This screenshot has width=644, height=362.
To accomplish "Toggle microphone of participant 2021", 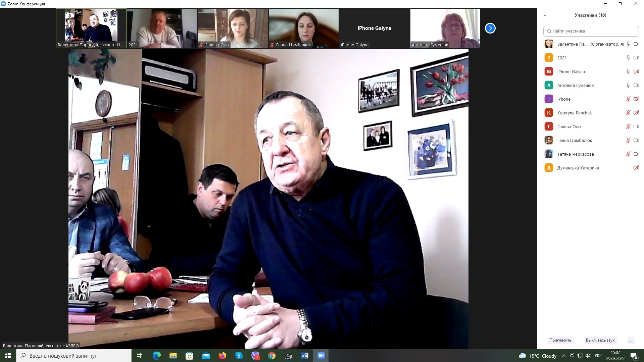I will point(628,58).
